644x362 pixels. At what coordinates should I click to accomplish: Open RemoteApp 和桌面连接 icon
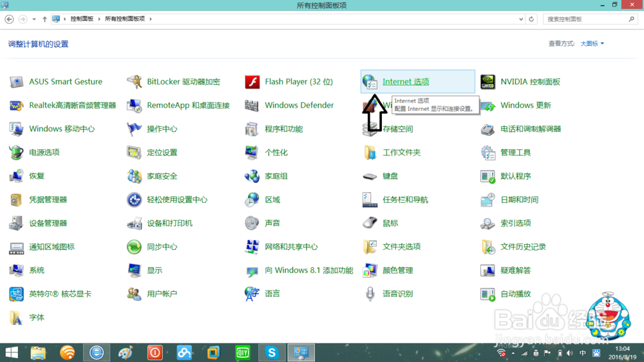[135, 105]
